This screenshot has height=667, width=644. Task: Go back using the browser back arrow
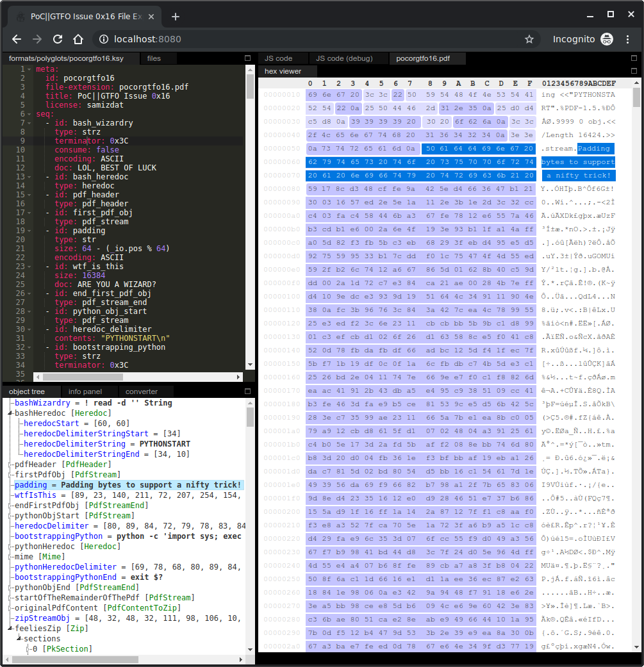point(17,39)
